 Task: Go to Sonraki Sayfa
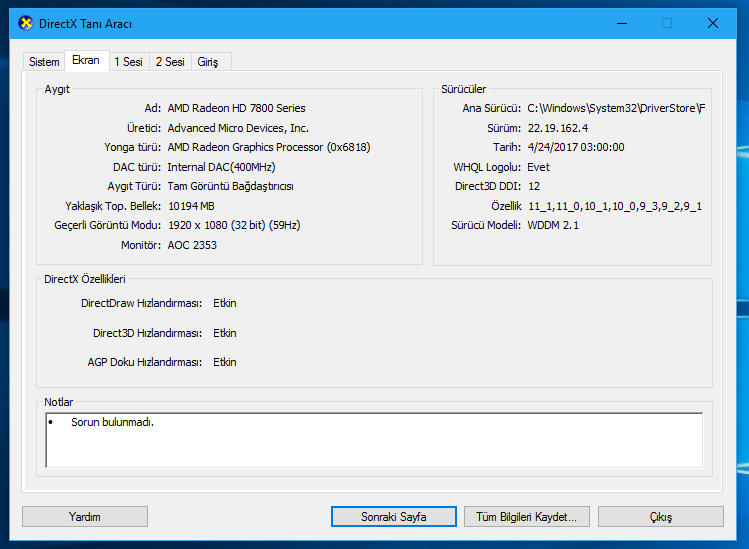point(394,517)
